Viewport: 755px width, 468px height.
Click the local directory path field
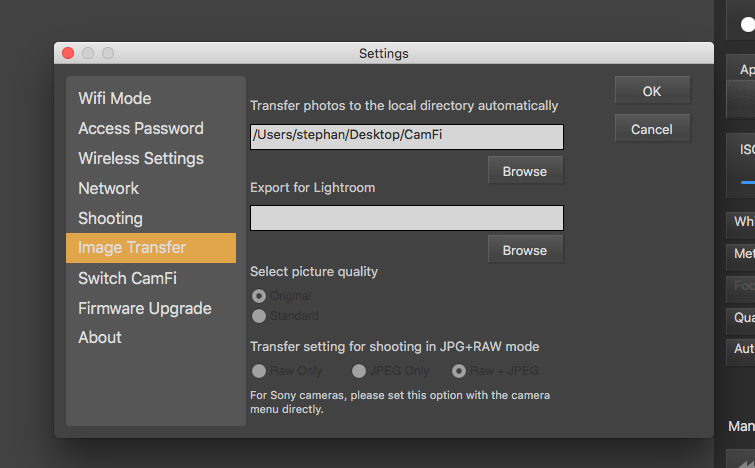point(406,137)
